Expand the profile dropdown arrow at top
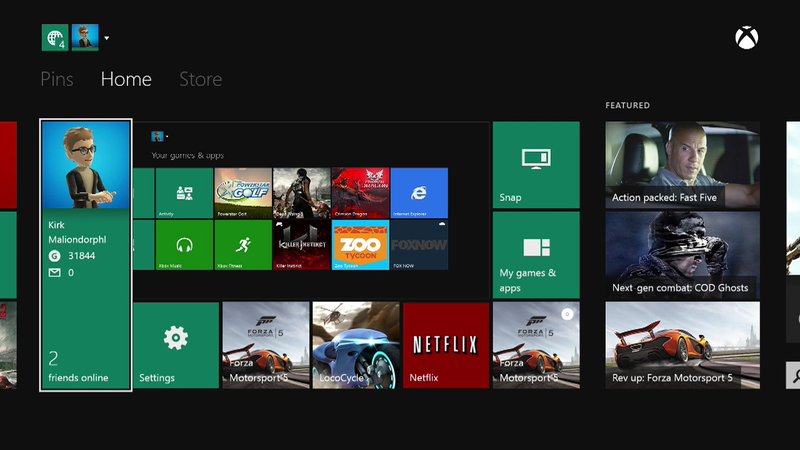Viewport: 800px width, 450px height. click(x=107, y=38)
